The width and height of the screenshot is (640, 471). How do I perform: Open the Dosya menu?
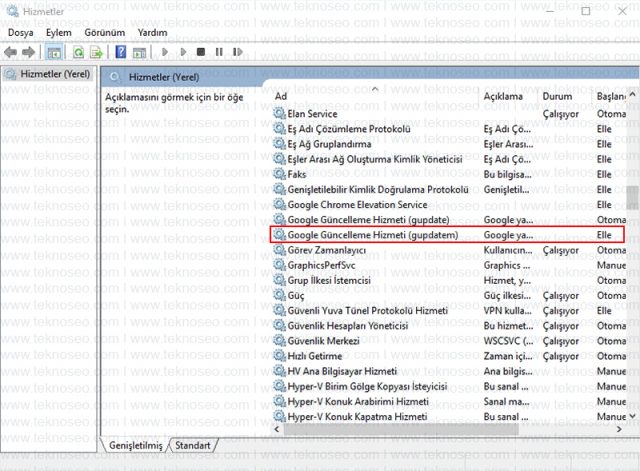(20, 33)
